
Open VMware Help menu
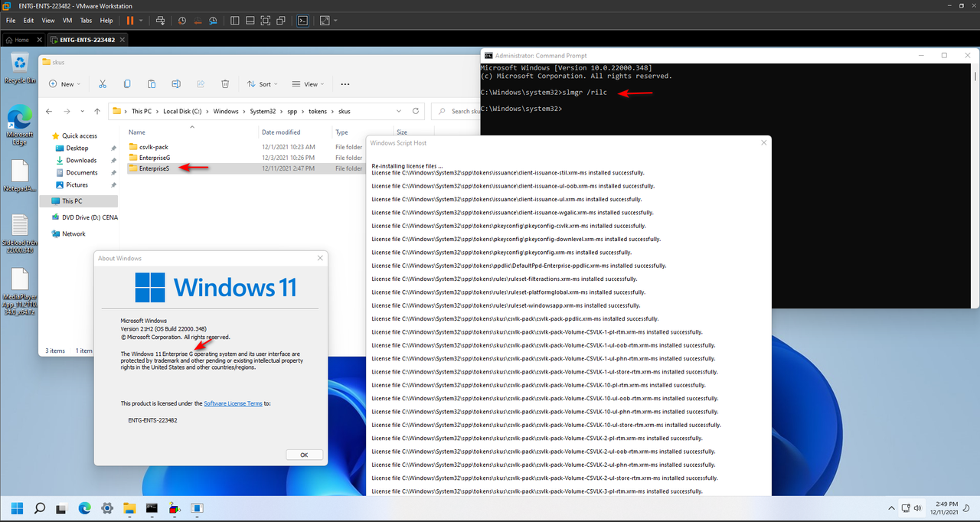(x=106, y=20)
